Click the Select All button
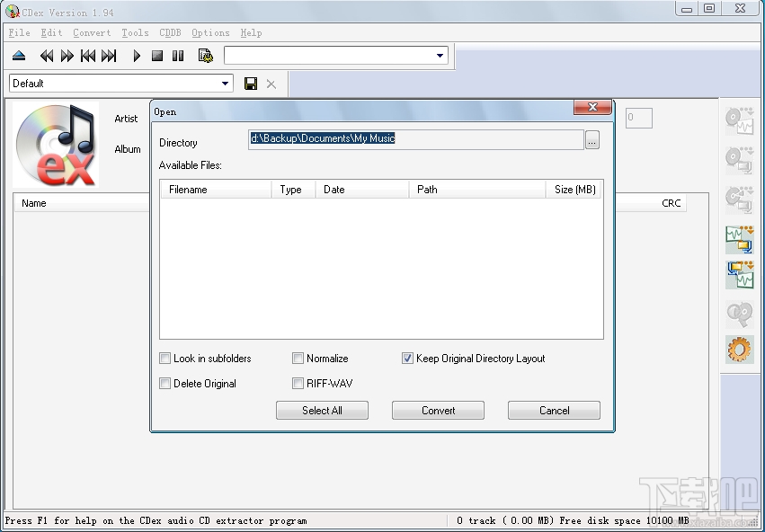Screen dimensions: 765x532 click(322, 410)
